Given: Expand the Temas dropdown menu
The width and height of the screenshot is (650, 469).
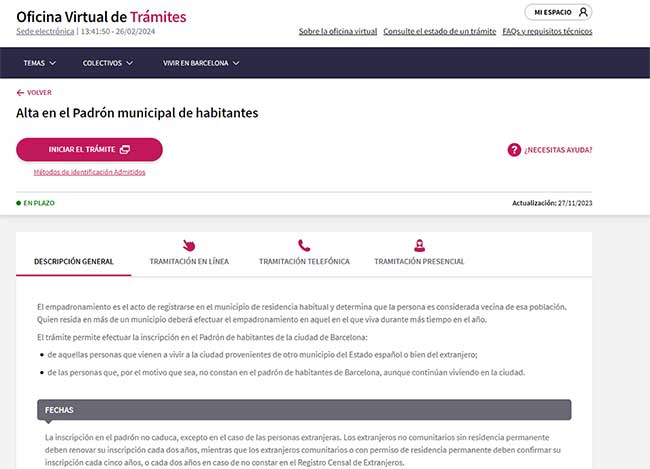Looking at the screenshot, I should [39, 63].
